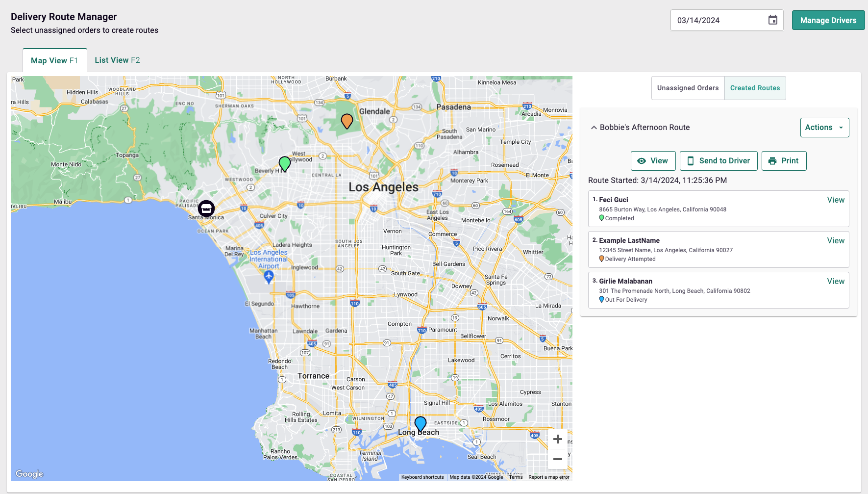Click the orange Delivery Attempted map pin
The image size is (868, 494).
(347, 121)
